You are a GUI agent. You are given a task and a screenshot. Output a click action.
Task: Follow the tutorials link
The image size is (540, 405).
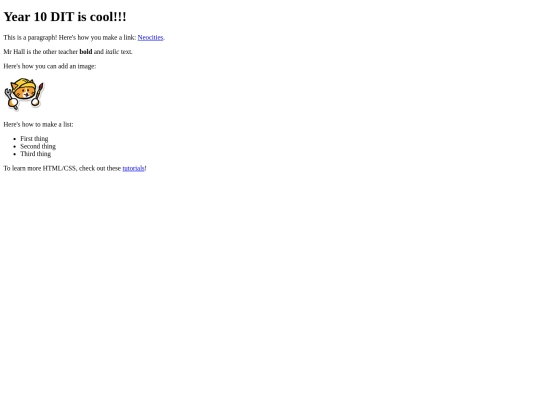coord(133,168)
